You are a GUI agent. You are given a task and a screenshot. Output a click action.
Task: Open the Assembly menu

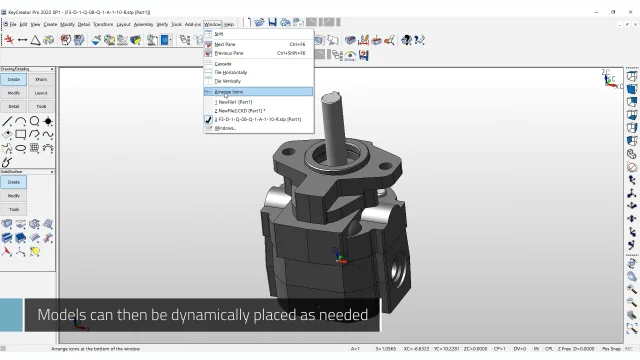click(x=143, y=24)
